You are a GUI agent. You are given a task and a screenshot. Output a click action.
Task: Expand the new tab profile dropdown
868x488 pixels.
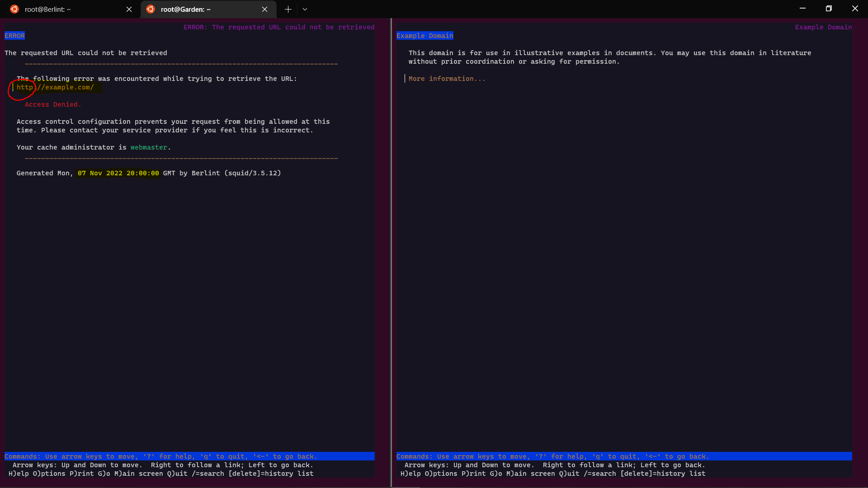point(305,9)
